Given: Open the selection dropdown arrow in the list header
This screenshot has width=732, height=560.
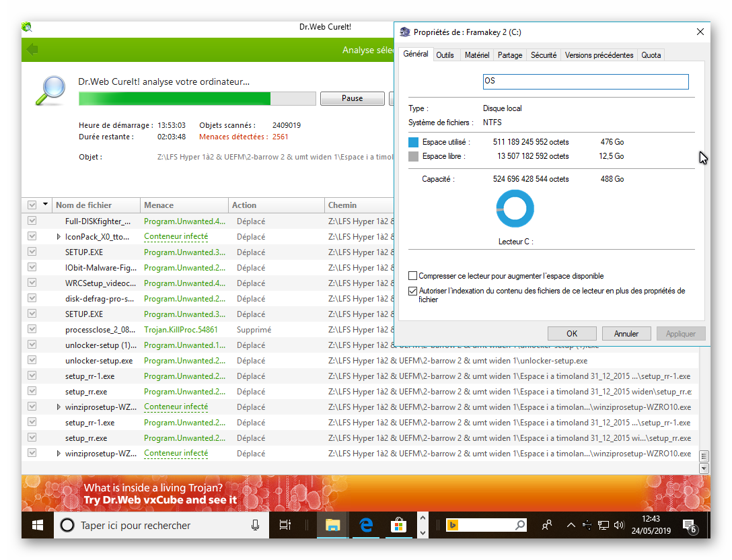Looking at the screenshot, I should click(x=45, y=204).
